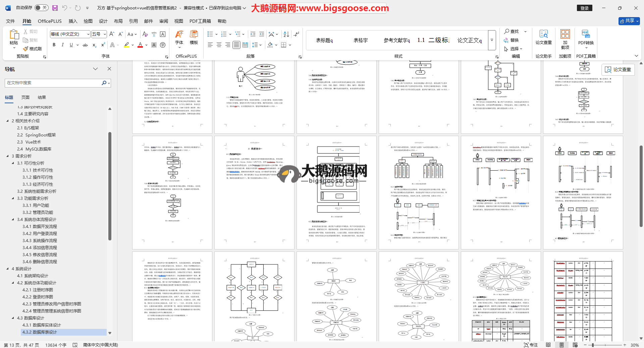Open the font name dropdown
The width and height of the screenshot is (644, 348).
pyautogui.click(x=88, y=34)
